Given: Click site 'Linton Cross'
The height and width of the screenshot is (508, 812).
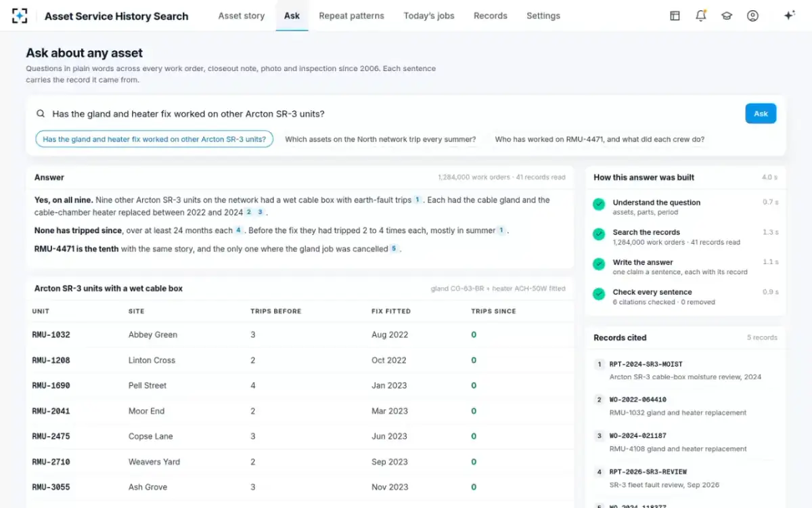Looking at the screenshot, I should [152, 360].
